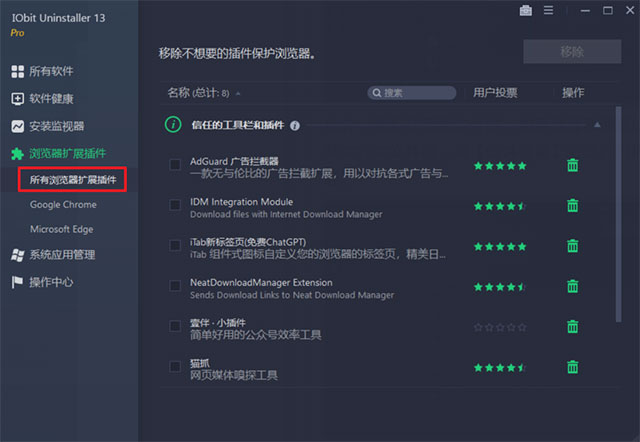The width and height of the screenshot is (640, 442).
Task: Check the 壹伴·小插件 checkbox
Action: point(175,326)
